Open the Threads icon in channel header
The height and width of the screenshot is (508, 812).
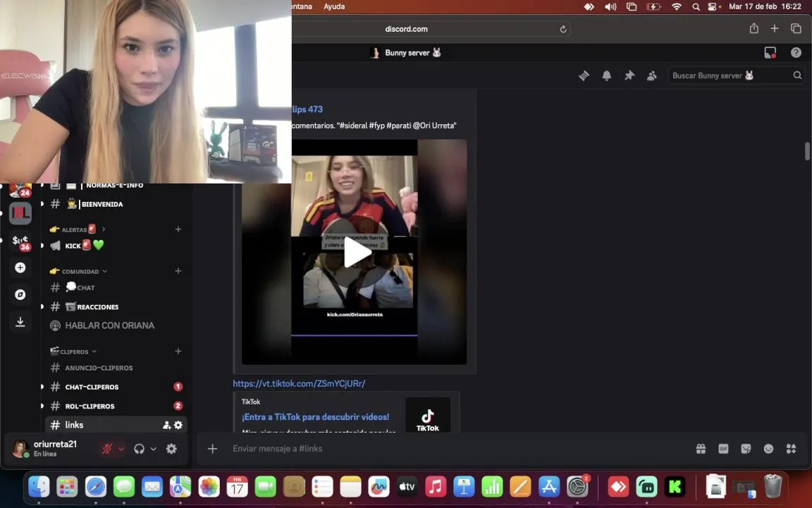(x=584, y=75)
